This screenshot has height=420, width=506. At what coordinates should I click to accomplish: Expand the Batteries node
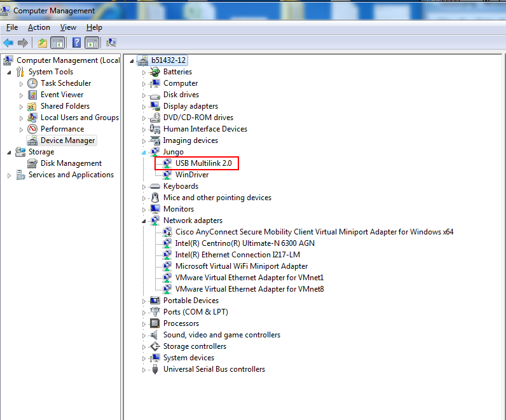point(144,72)
